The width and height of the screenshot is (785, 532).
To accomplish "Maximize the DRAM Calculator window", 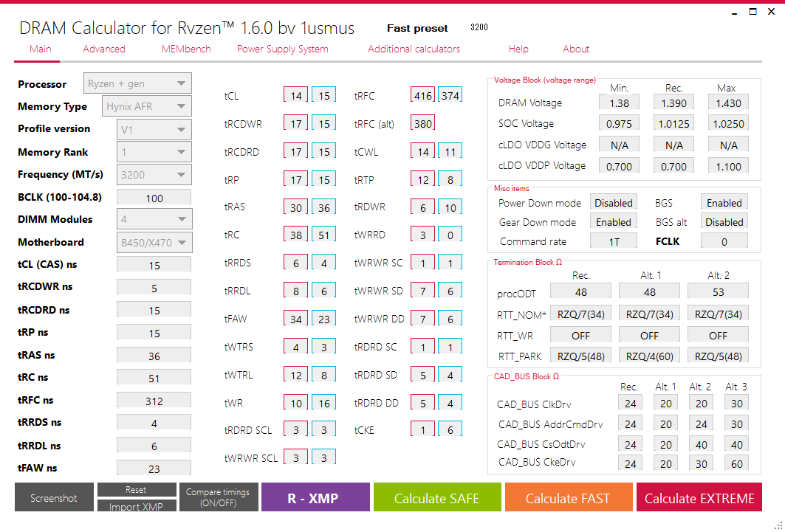I will point(753,12).
